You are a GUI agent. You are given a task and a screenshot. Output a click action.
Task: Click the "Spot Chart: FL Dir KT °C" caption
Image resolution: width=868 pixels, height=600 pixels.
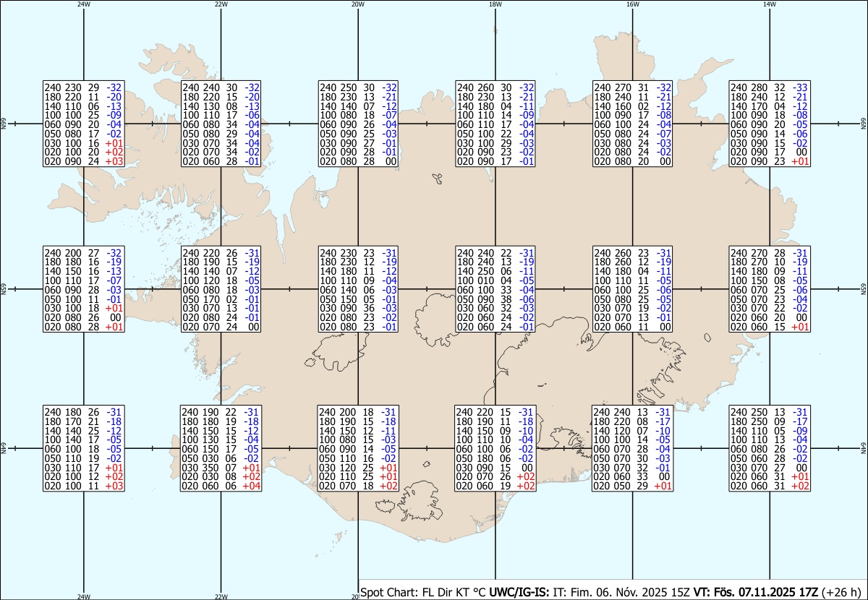tap(423, 591)
